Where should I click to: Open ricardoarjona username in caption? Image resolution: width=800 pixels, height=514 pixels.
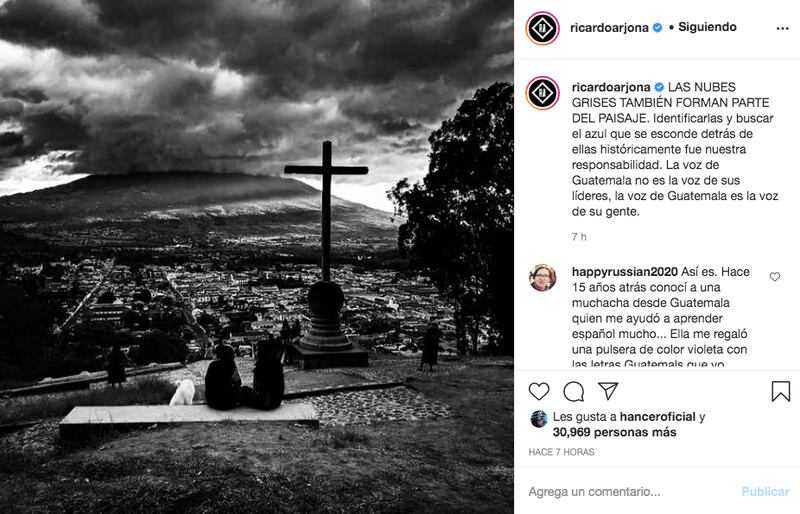(x=611, y=87)
